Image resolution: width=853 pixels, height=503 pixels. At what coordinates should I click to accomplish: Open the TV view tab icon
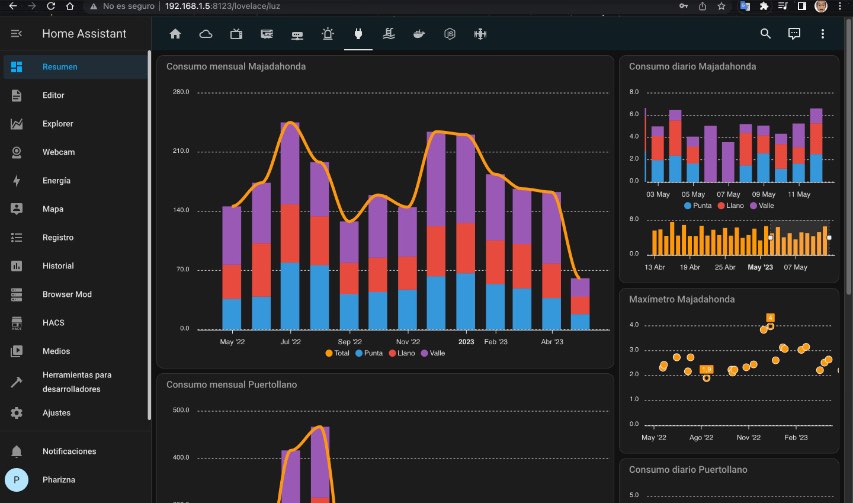point(236,34)
